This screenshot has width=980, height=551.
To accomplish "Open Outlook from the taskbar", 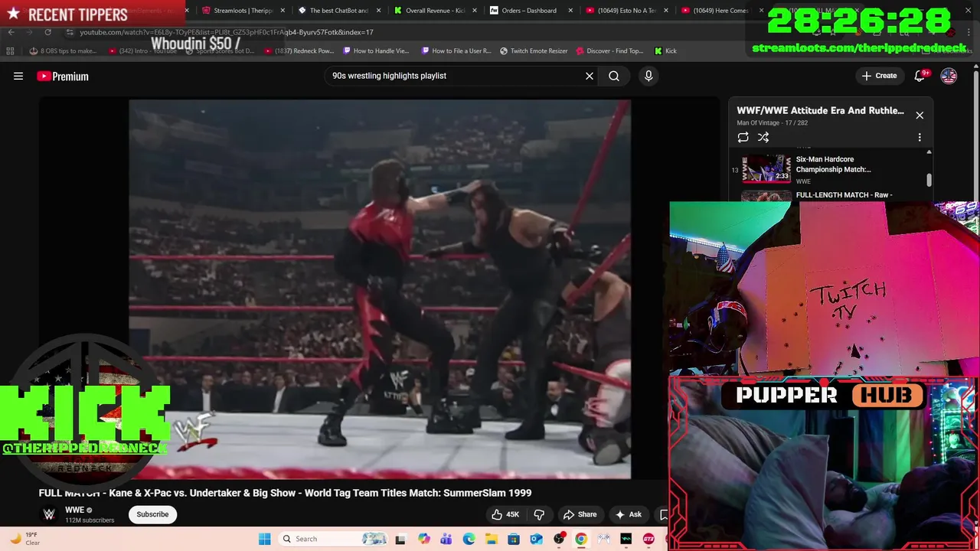I will tap(536, 539).
